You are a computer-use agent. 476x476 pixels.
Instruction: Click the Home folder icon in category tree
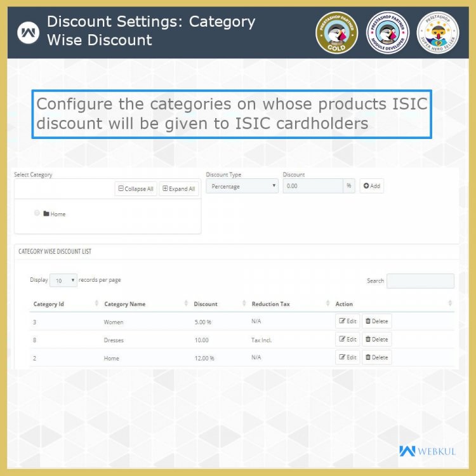46,214
